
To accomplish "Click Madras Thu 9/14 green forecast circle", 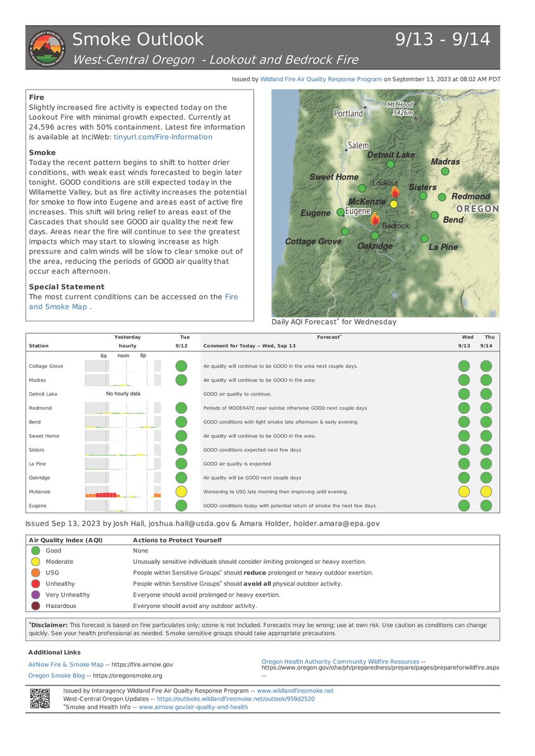I will [486, 380].
